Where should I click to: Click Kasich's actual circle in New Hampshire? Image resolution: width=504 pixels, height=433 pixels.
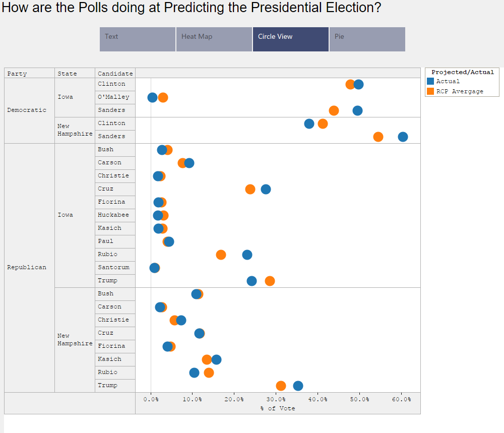[216, 359]
